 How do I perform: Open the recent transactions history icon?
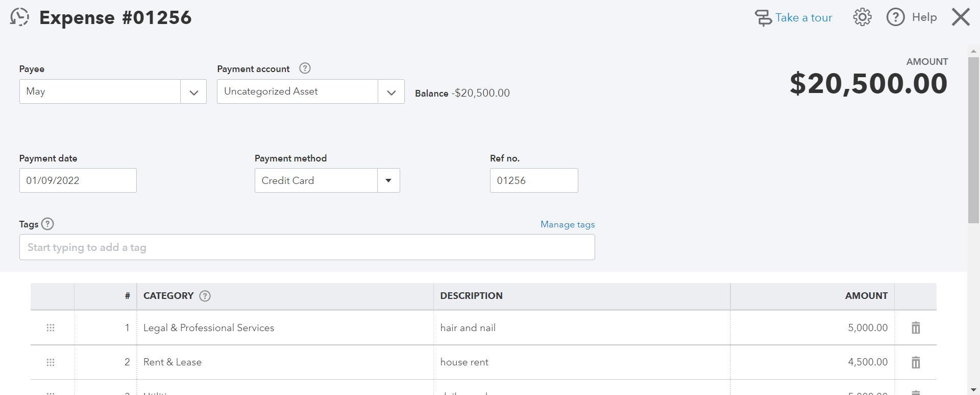pyautogui.click(x=19, y=17)
